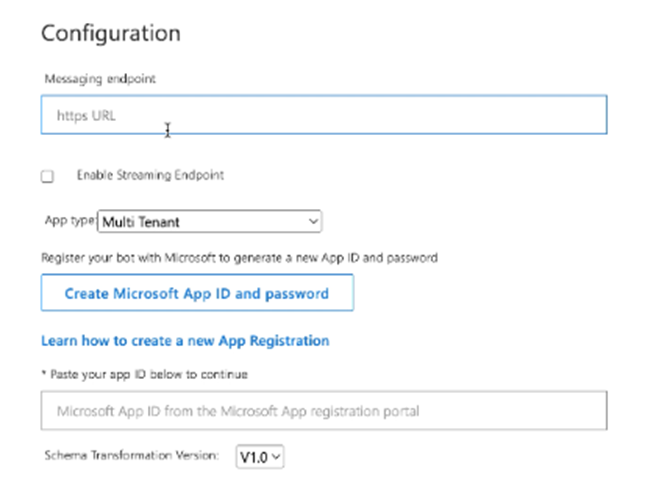Click the https URL placeholder text
This screenshot has height=502, width=656.
[x=86, y=116]
